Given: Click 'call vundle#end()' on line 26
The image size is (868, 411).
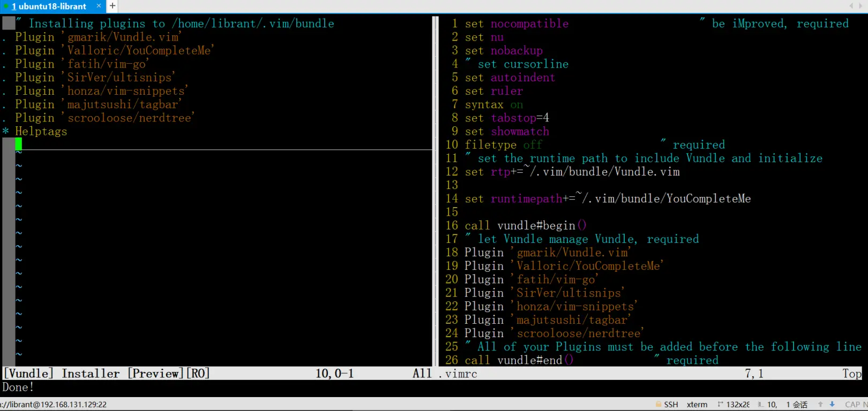Looking at the screenshot, I should [519, 360].
